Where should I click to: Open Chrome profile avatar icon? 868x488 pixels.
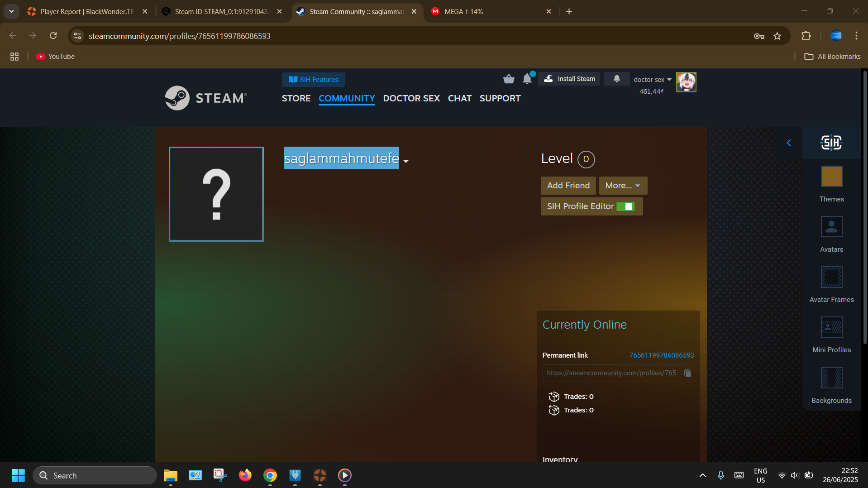pyautogui.click(x=836, y=36)
